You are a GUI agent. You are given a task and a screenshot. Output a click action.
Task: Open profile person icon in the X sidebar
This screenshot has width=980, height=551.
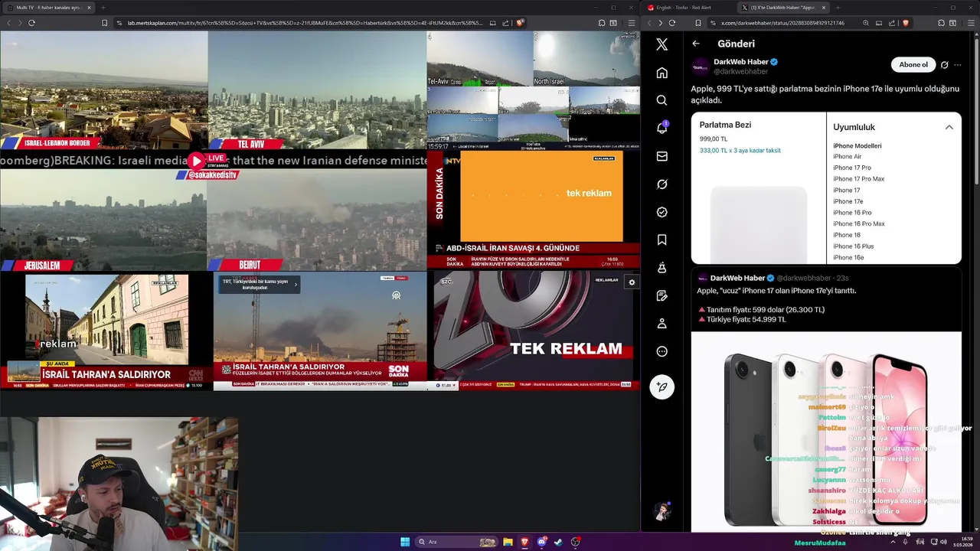coord(662,324)
